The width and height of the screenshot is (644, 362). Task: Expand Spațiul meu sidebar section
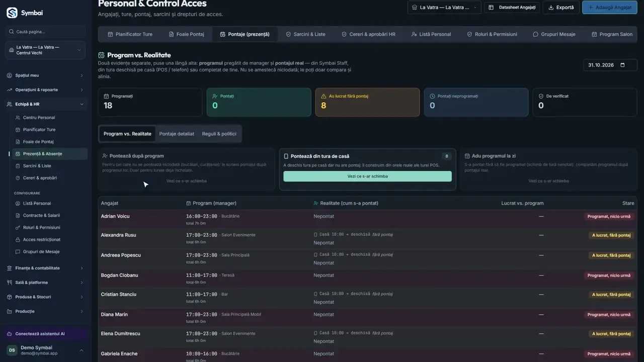coord(46,75)
